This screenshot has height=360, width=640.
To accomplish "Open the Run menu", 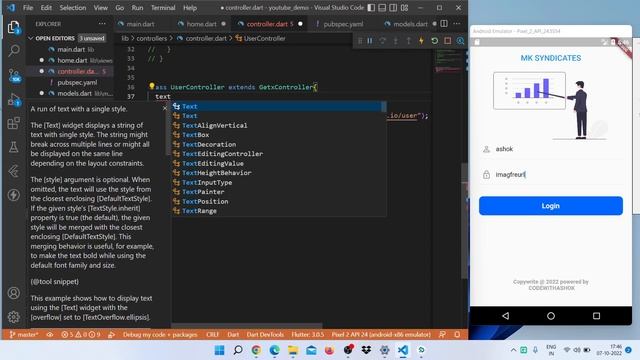I will click(x=137, y=8).
